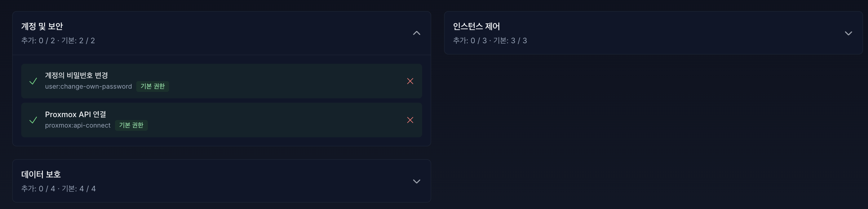The height and width of the screenshot is (209, 868).
Task: Click the 계정 및 보안 section header
Action: 42,26
